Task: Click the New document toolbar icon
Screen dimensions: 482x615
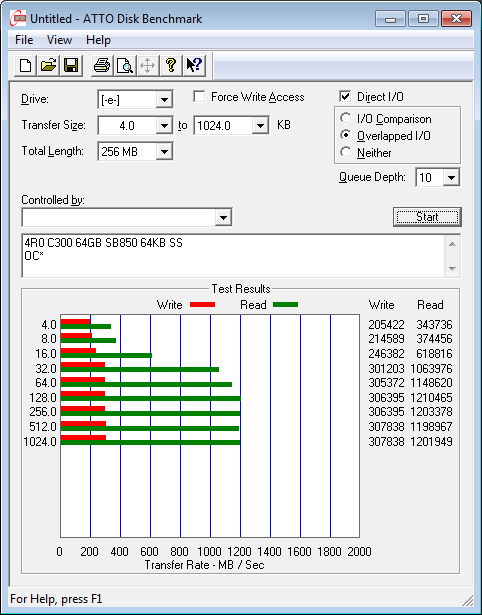Action: coord(25,65)
